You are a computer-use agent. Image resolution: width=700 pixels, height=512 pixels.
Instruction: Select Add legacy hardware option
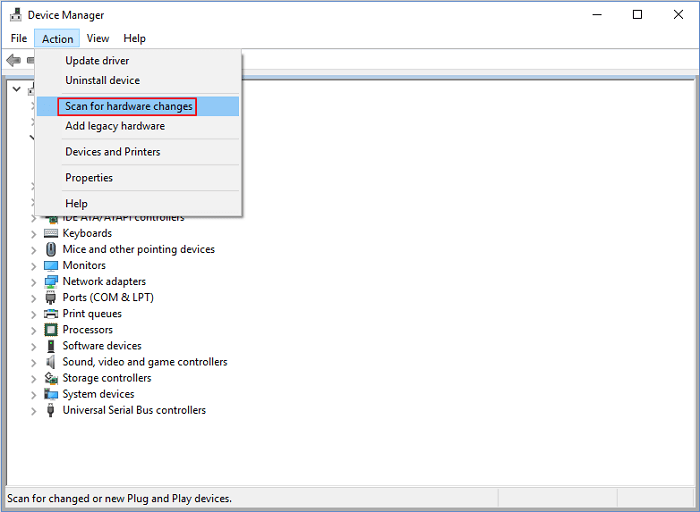pyautogui.click(x=115, y=126)
